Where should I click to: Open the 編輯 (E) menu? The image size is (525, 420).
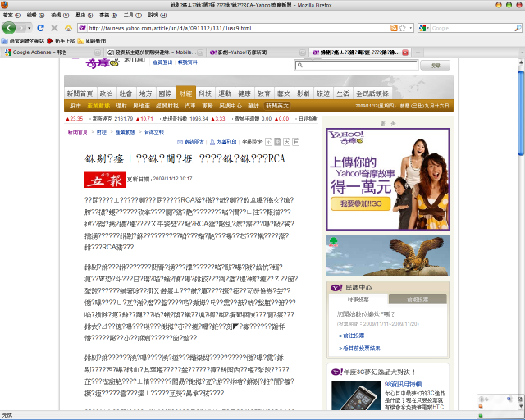coord(35,15)
